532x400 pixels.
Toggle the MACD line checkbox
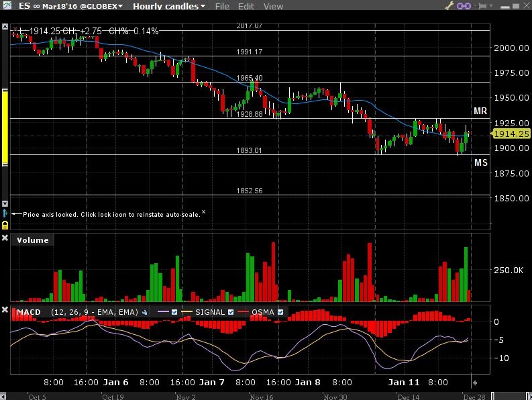(x=175, y=313)
